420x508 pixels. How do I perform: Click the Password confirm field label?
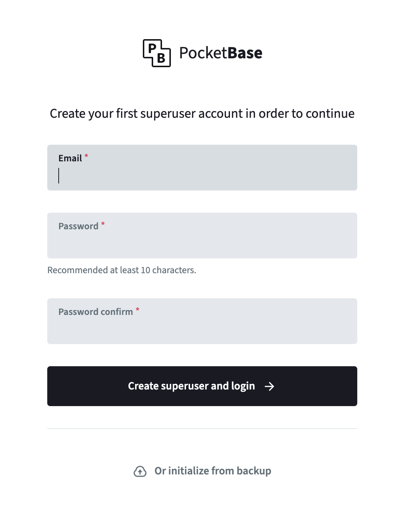(x=96, y=312)
